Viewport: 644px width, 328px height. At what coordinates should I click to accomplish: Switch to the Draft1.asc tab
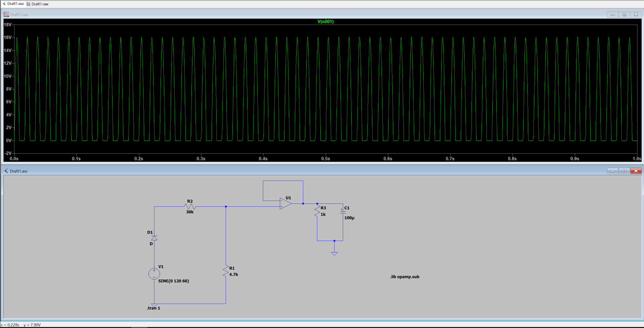point(13,4)
